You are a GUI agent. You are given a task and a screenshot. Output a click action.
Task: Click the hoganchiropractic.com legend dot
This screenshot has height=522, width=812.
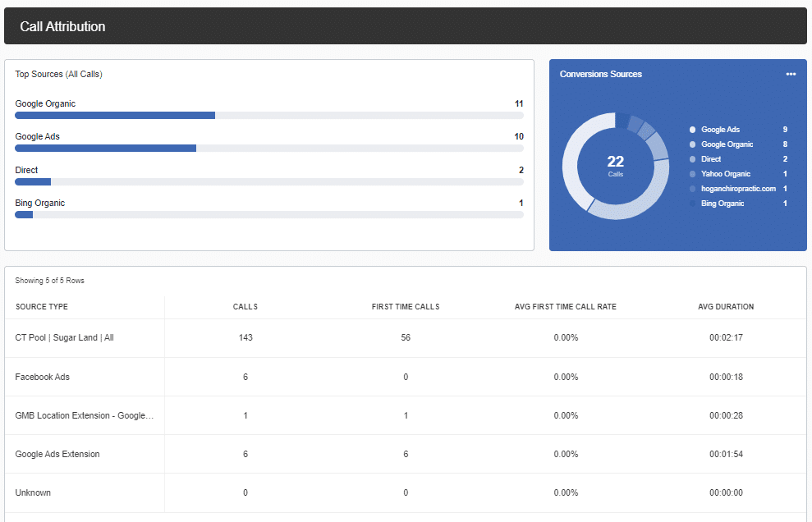tap(692, 189)
